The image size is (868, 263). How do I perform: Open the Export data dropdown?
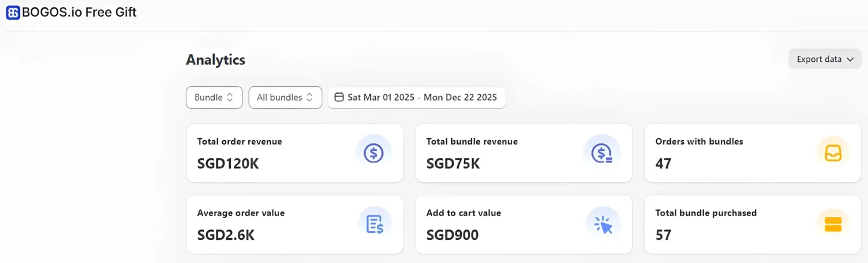click(x=825, y=59)
